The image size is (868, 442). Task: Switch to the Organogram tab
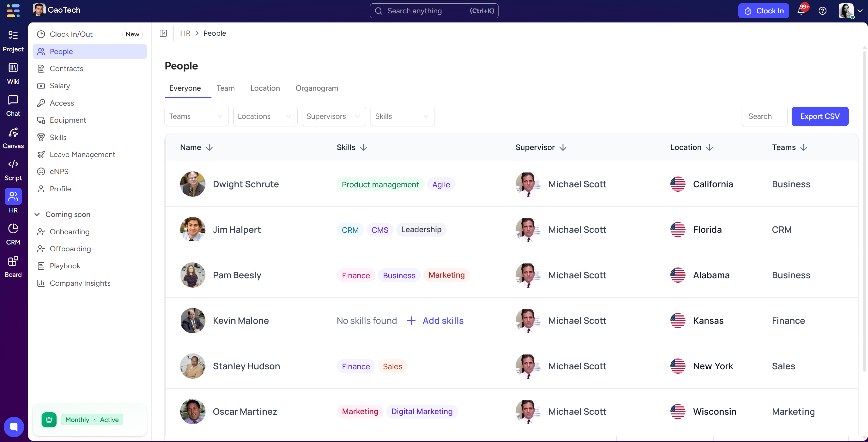[316, 88]
